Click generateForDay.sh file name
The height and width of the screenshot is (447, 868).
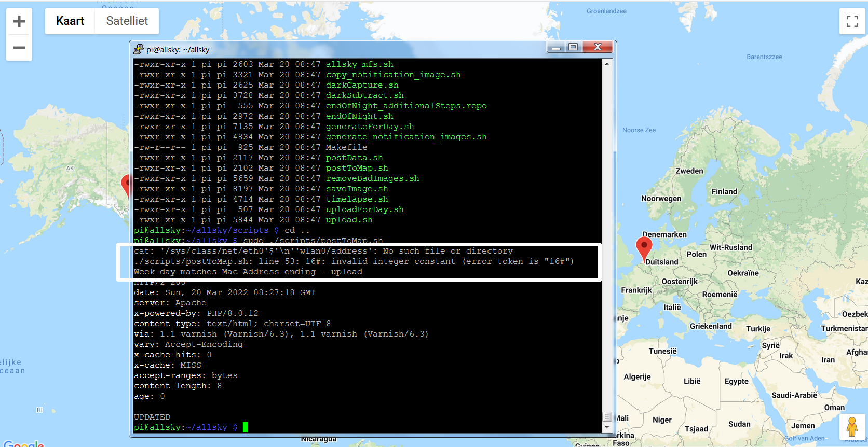coord(370,127)
